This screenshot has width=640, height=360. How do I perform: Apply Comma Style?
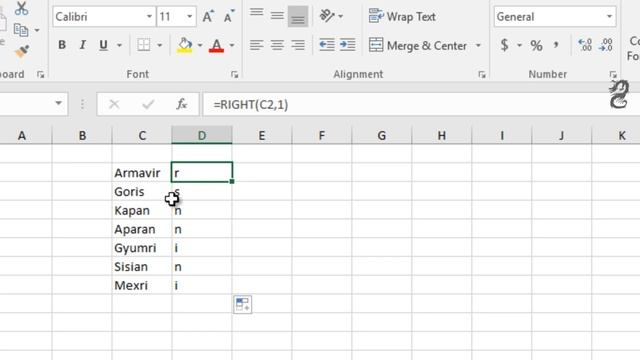(x=556, y=44)
